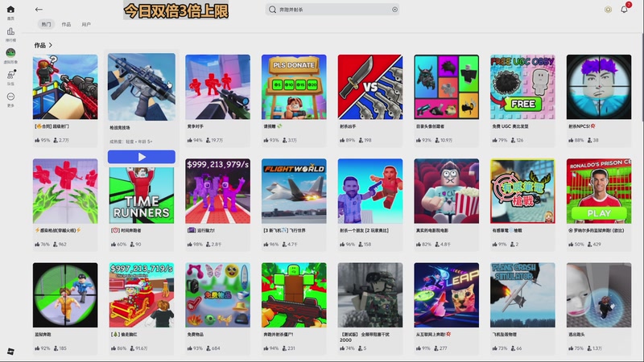This screenshot has height=362, width=644.
Task: Open the More ellipsis sidebar icon
Action: 10,97
